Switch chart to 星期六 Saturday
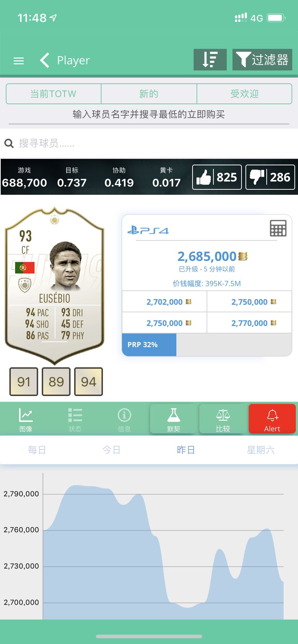The height and width of the screenshot is (644, 298). click(261, 450)
